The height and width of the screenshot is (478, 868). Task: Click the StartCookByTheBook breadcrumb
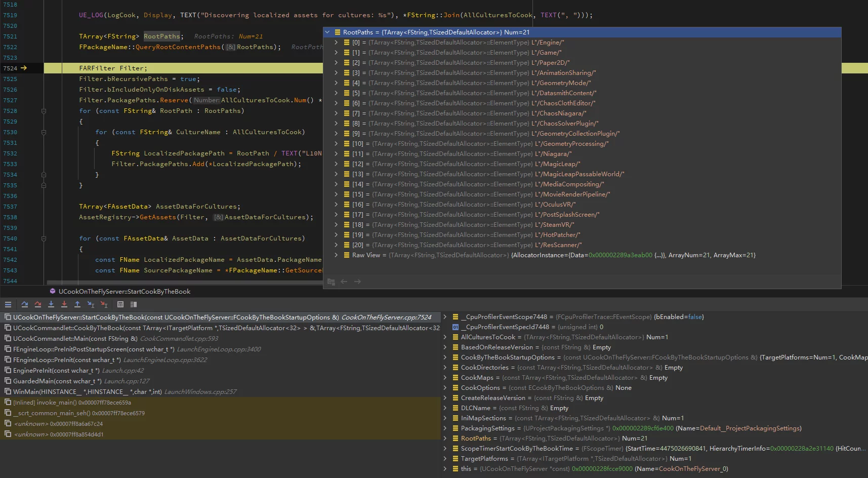[x=124, y=292]
